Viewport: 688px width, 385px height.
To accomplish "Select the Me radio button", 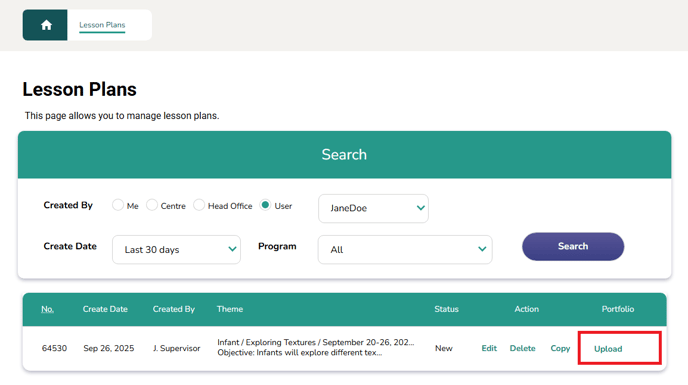I will pos(118,205).
